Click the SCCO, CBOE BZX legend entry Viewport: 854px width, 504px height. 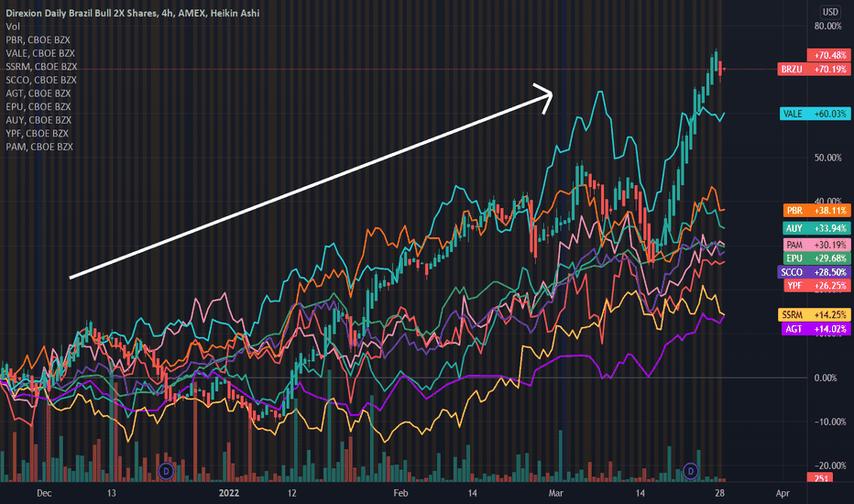click(41, 80)
